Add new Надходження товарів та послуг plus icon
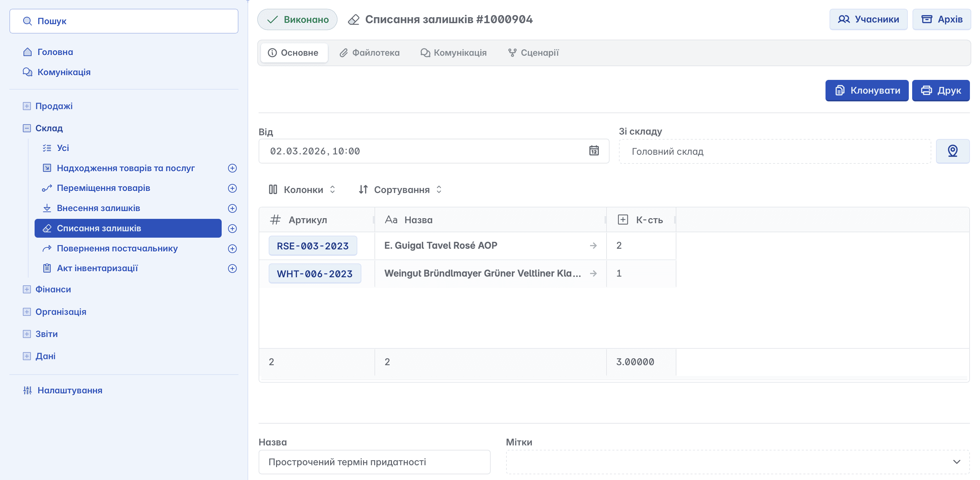 pos(232,168)
